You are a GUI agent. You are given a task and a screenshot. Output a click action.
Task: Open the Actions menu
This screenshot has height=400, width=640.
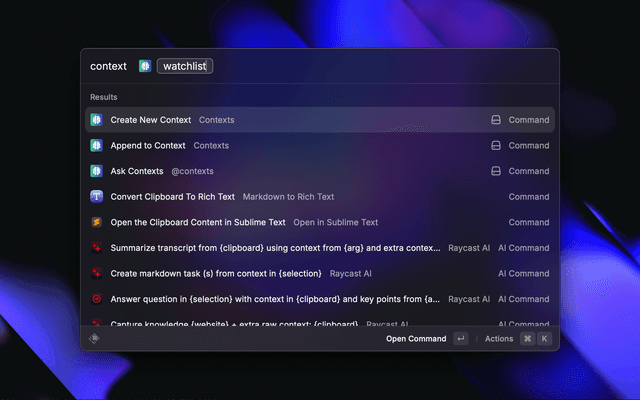[499, 339]
